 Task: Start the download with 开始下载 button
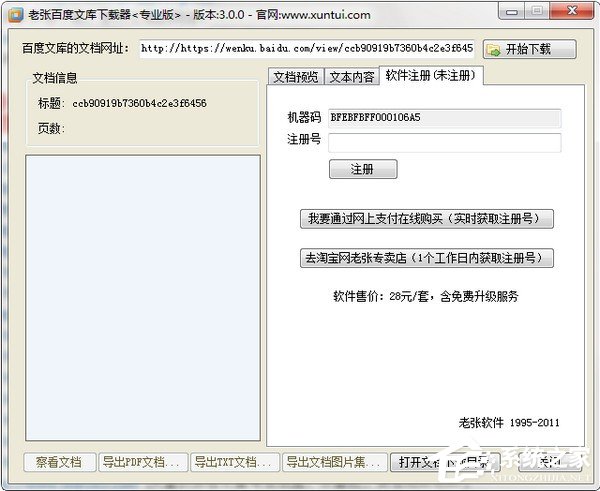530,49
